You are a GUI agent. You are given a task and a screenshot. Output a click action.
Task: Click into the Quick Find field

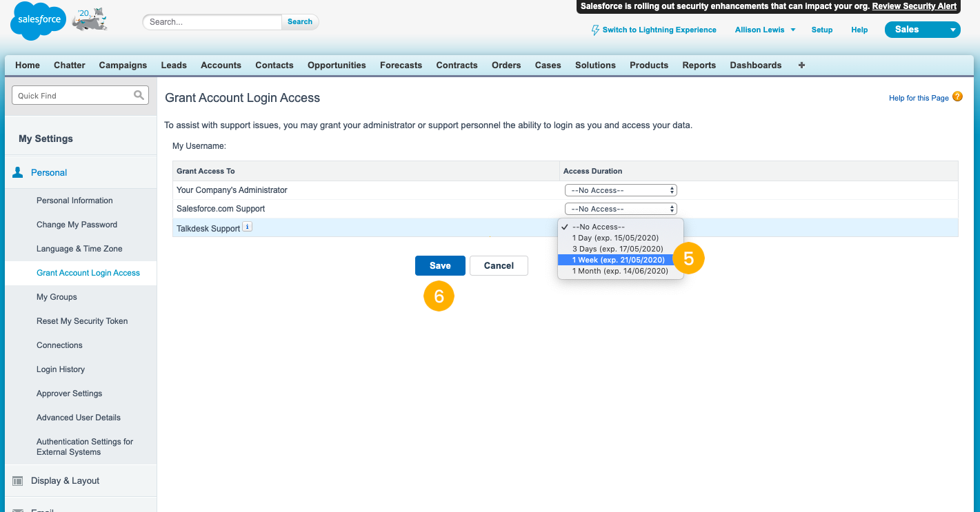tap(80, 96)
